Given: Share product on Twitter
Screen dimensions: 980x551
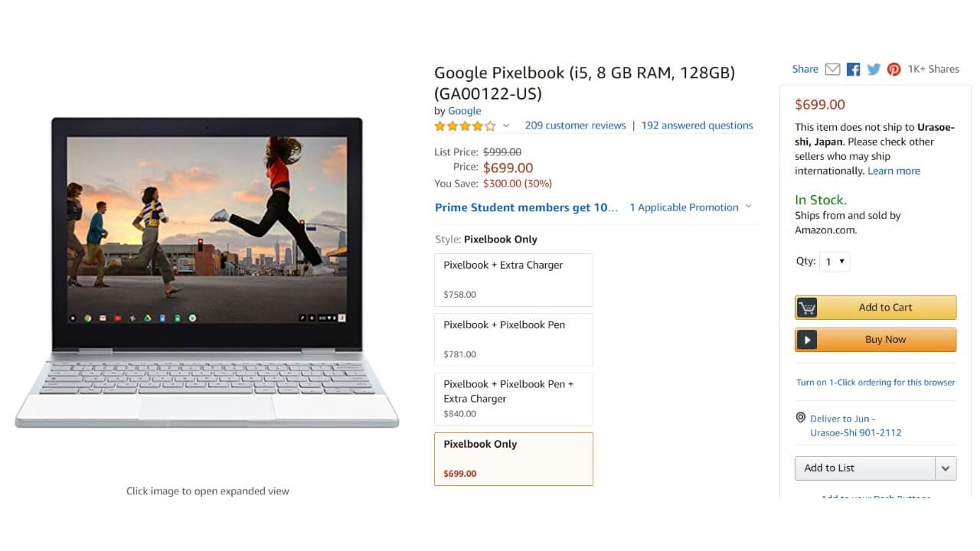Looking at the screenshot, I should click(874, 70).
